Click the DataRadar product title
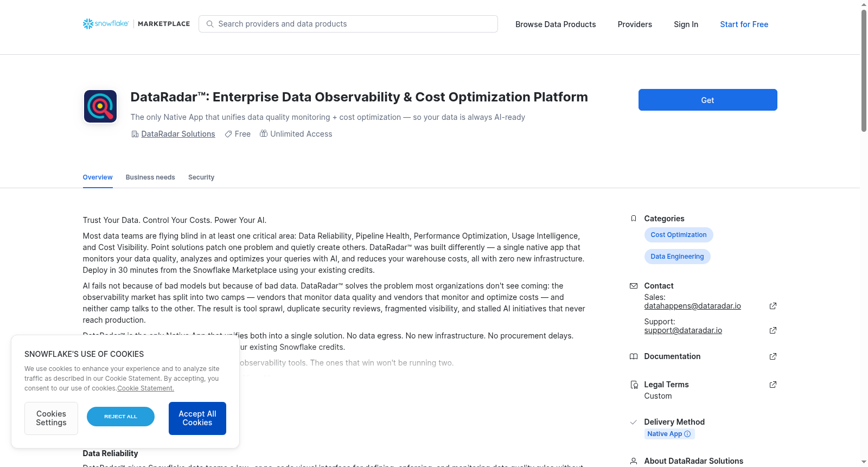The height and width of the screenshot is (467, 868). click(359, 97)
